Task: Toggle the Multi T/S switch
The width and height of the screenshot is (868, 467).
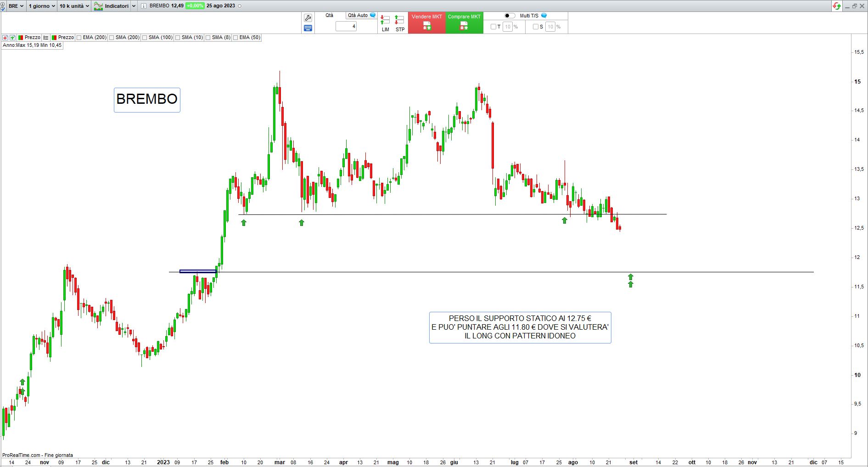Action: (510, 16)
